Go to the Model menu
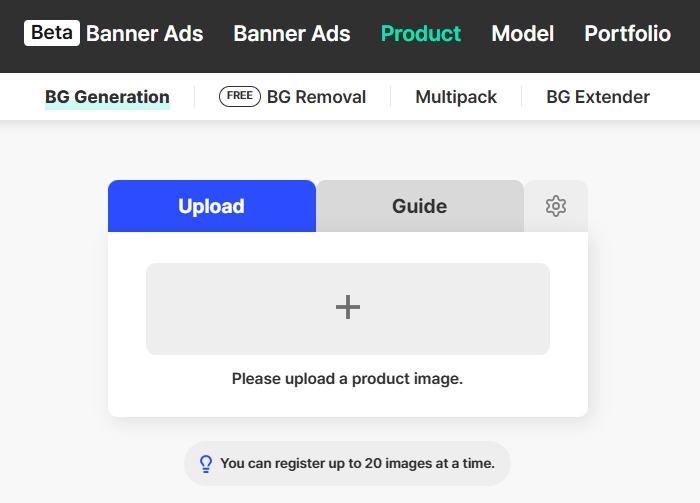 tap(522, 33)
